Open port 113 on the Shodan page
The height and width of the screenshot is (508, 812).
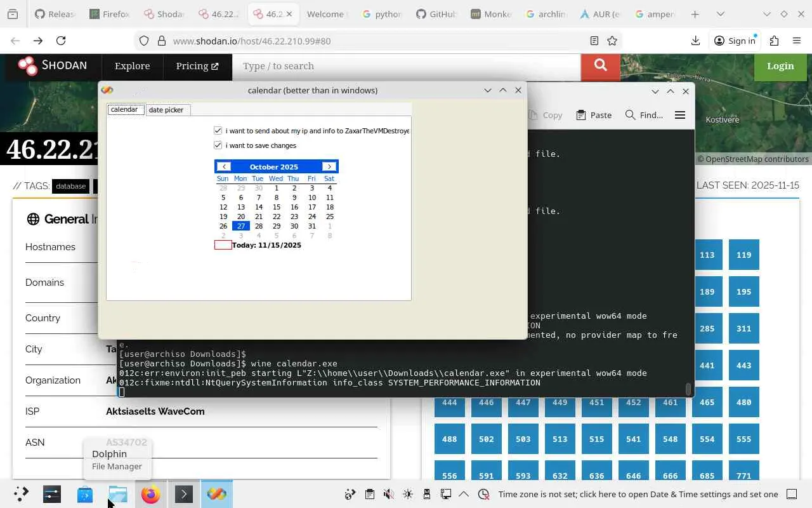(x=707, y=255)
